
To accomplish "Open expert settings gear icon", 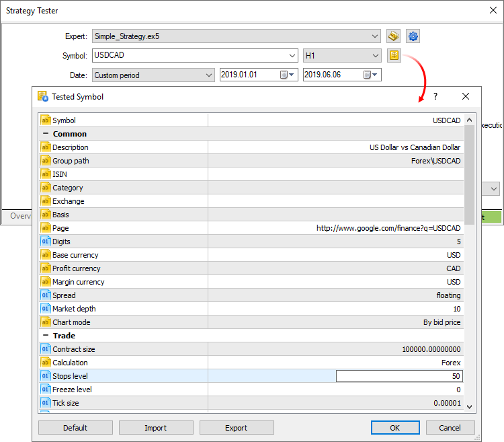I will 413,36.
